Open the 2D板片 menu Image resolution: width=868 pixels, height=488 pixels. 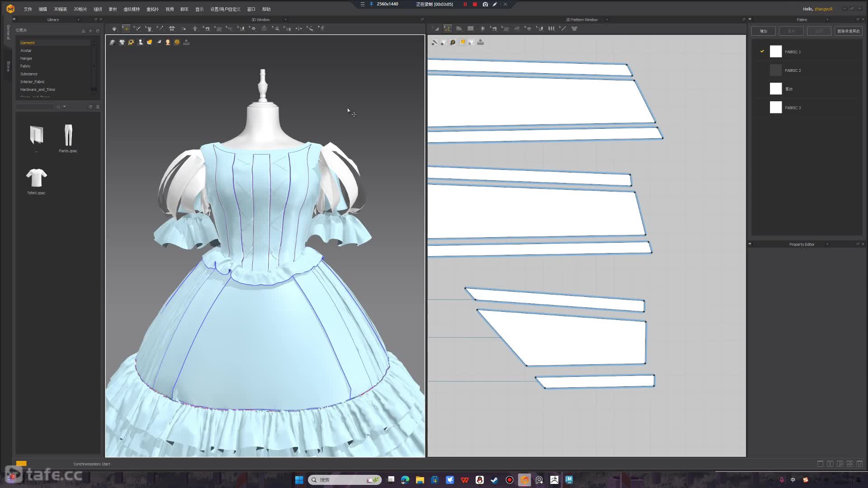[80, 9]
